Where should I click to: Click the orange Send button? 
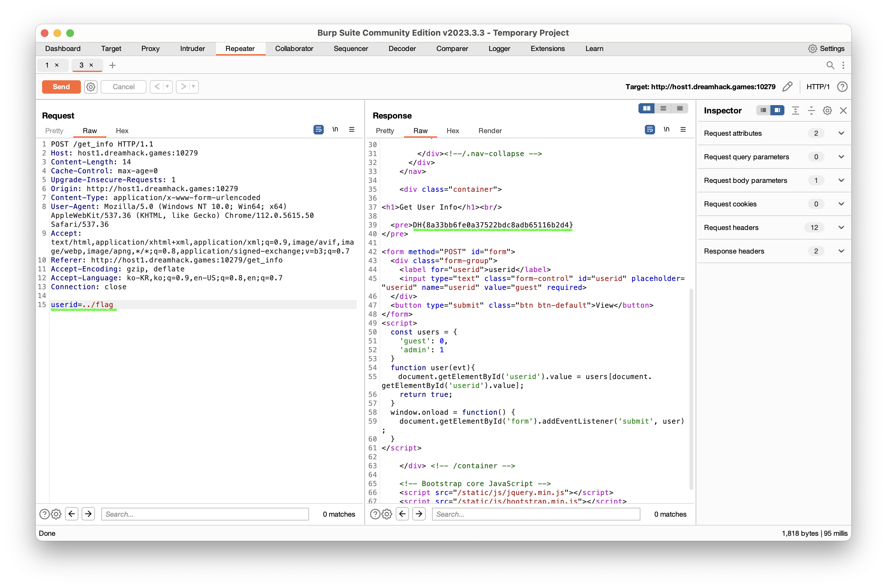click(61, 87)
